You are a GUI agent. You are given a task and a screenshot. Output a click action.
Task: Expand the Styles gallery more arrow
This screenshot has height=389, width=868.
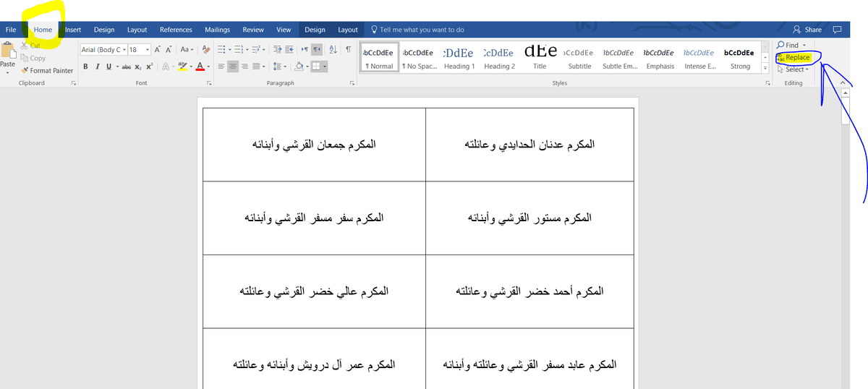[765, 67]
